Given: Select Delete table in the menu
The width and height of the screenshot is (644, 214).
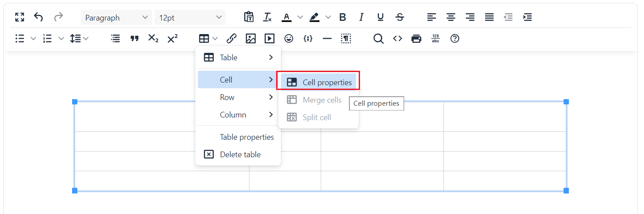Looking at the screenshot, I should click(x=238, y=155).
